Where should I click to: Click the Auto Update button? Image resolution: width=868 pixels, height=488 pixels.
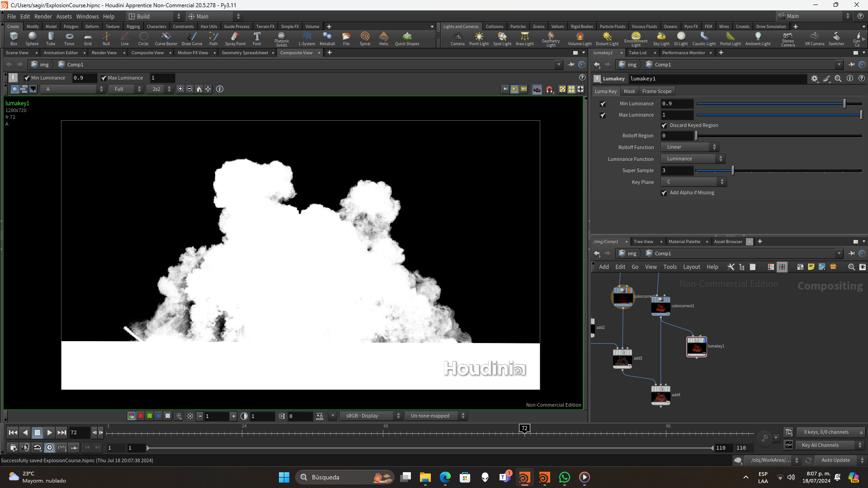(835, 460)
